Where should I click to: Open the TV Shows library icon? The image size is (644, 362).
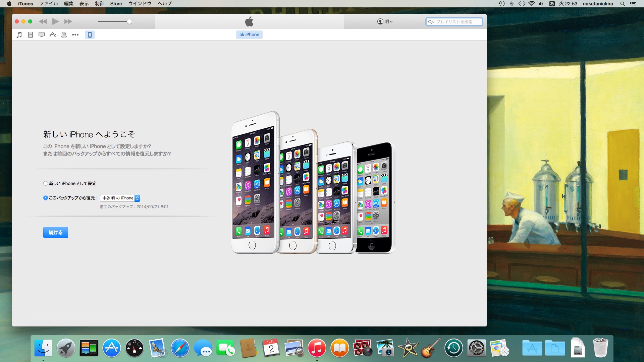point(42,35)
